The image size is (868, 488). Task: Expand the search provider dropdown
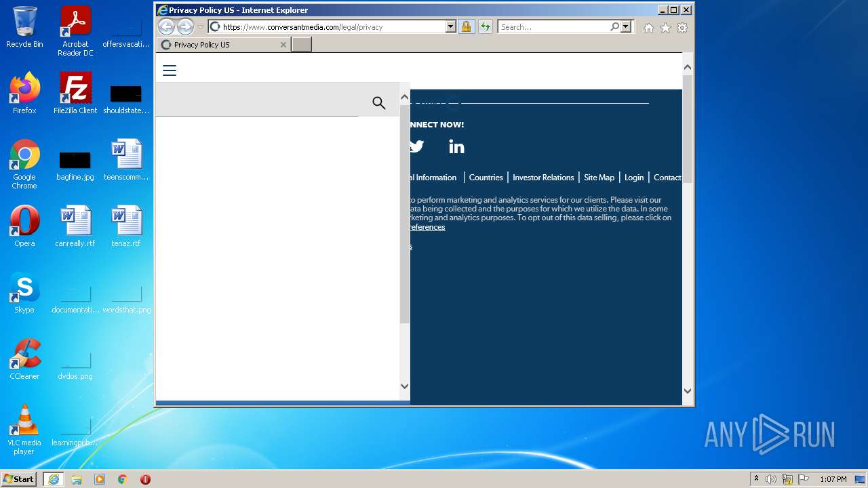pos(625,26)
